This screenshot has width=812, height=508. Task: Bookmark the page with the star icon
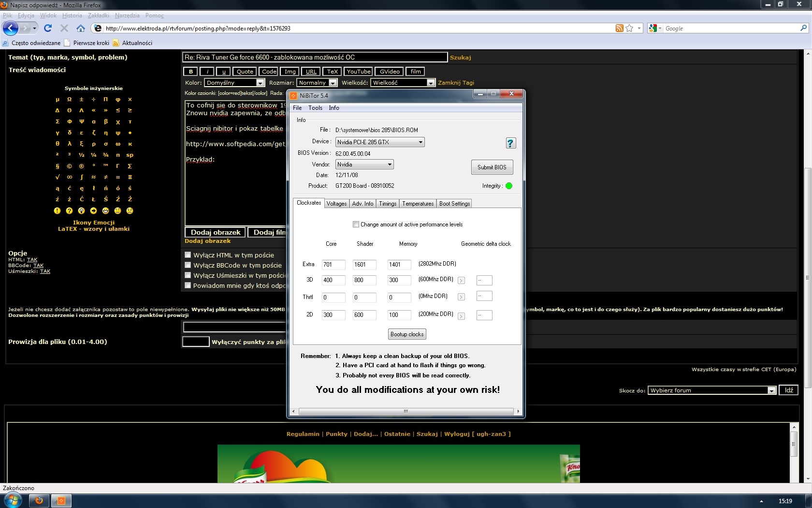pos(629,29)
